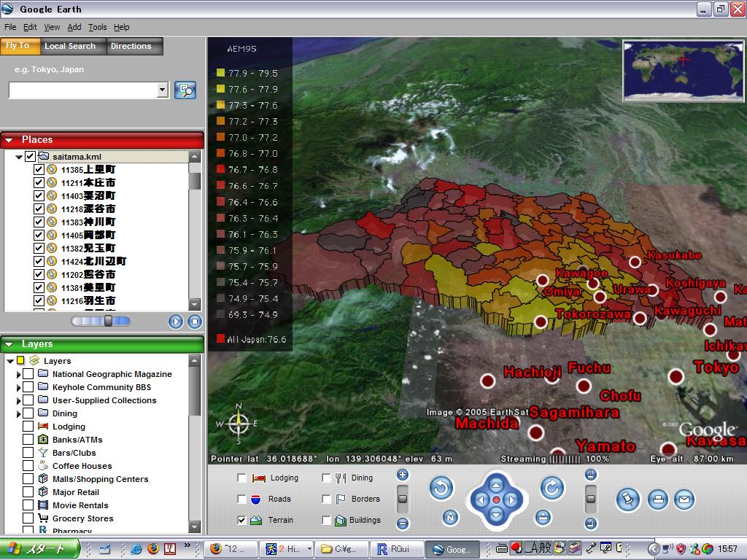Open the File menu

tap(10, 27)
